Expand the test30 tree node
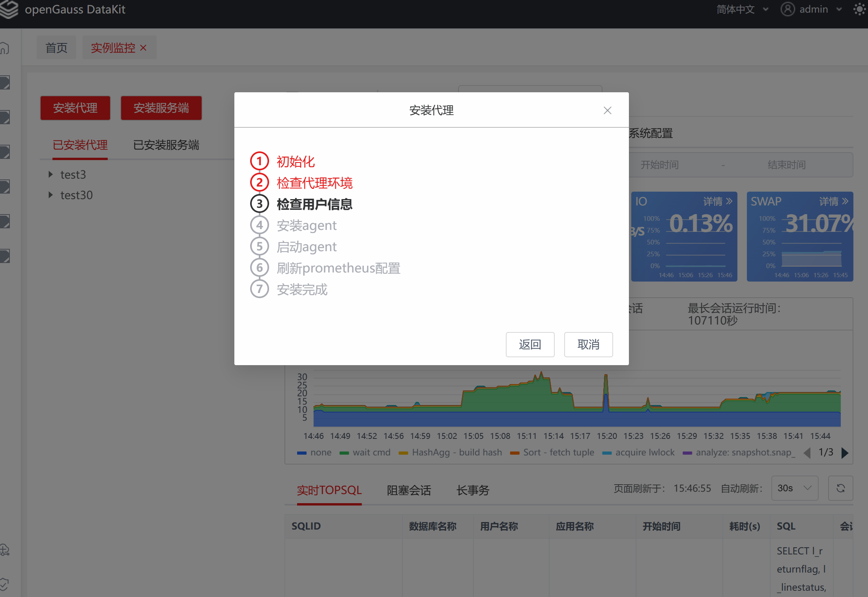Viewport: 868px width, 597px height. [x=51, y=195]
